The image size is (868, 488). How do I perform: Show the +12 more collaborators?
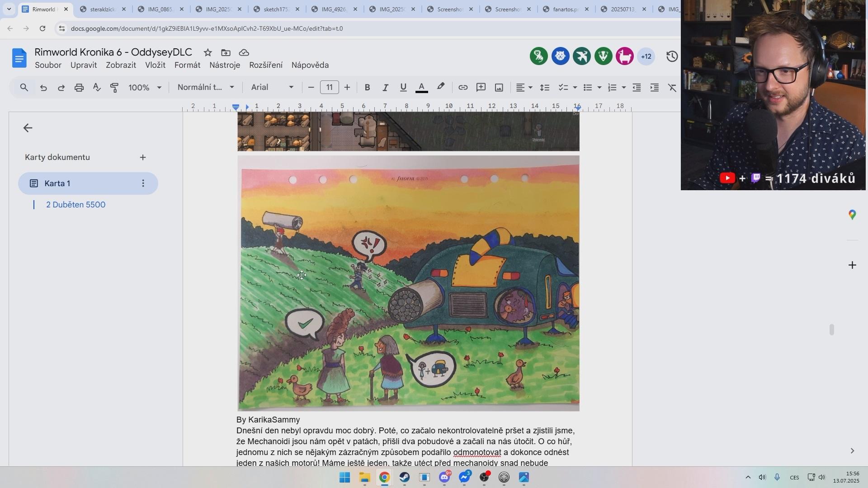click(646, 56)
